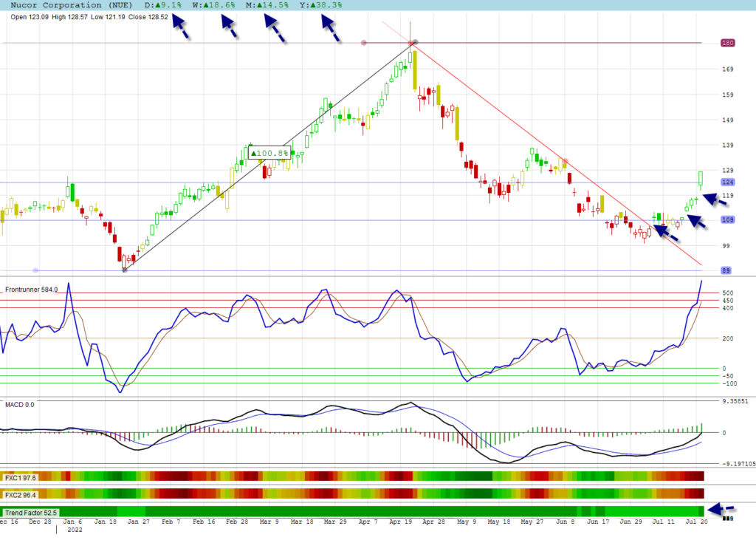Click the blue anchor dot on the 89 line

coord(35,270)
